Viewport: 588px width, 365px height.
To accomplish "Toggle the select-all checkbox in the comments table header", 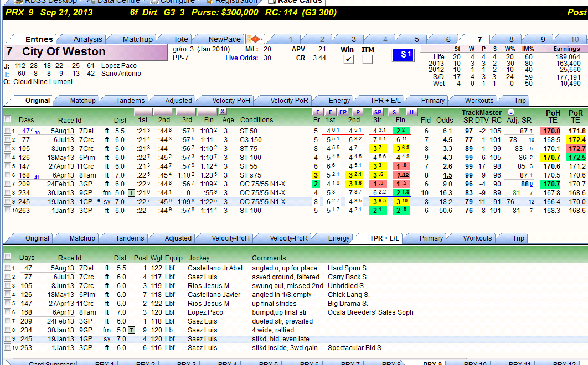I will (x=7, y=257).
